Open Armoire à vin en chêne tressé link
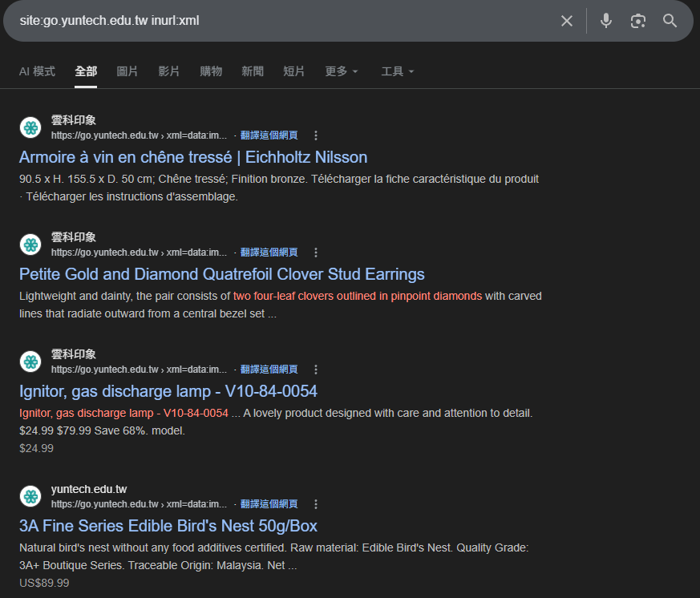 193,158
